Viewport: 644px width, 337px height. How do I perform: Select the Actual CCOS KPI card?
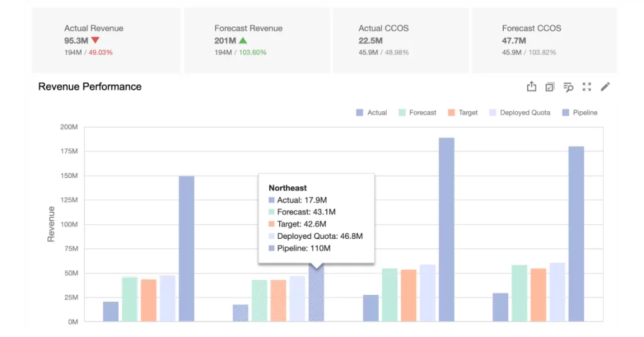(x=400, y=40)
